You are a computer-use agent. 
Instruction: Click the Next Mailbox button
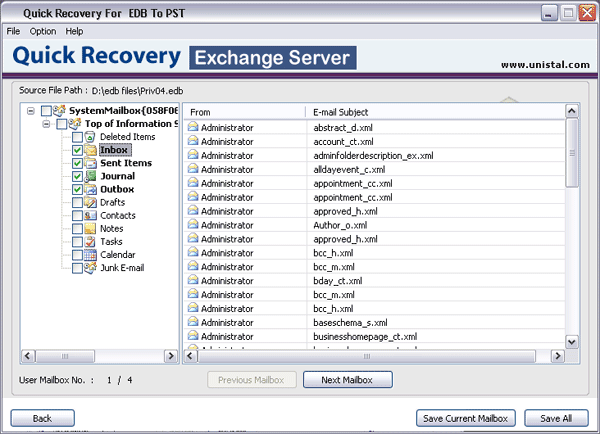point(348,380)
